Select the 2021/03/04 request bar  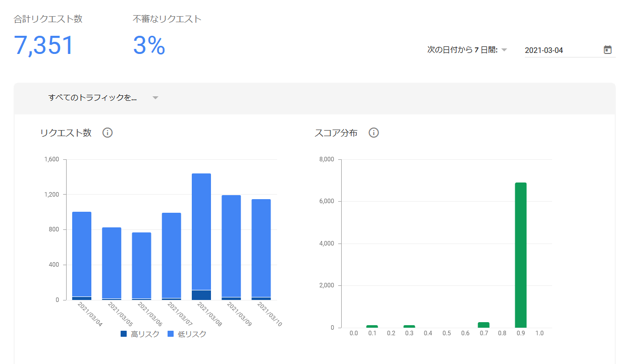click(82, 256)
